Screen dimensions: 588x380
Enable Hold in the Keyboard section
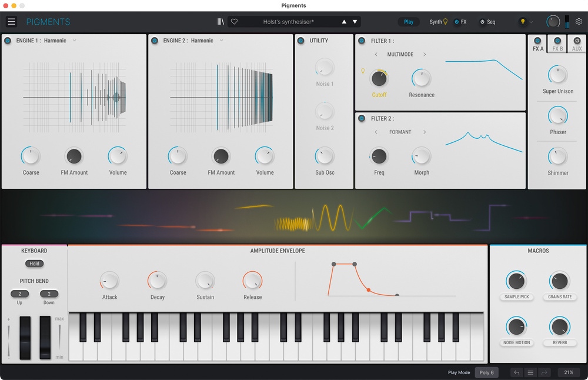click(x=34, y=264)
